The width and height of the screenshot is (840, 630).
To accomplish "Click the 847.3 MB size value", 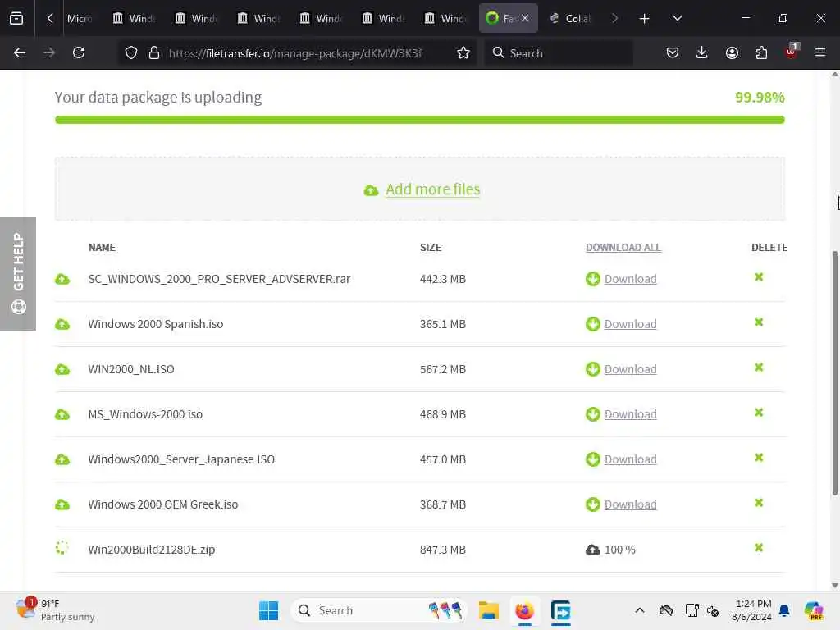I will [442, 550].
